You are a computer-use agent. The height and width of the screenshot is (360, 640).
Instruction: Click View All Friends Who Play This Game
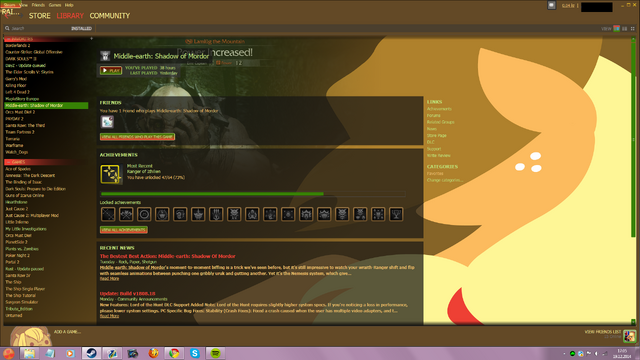tap(137, 137)
